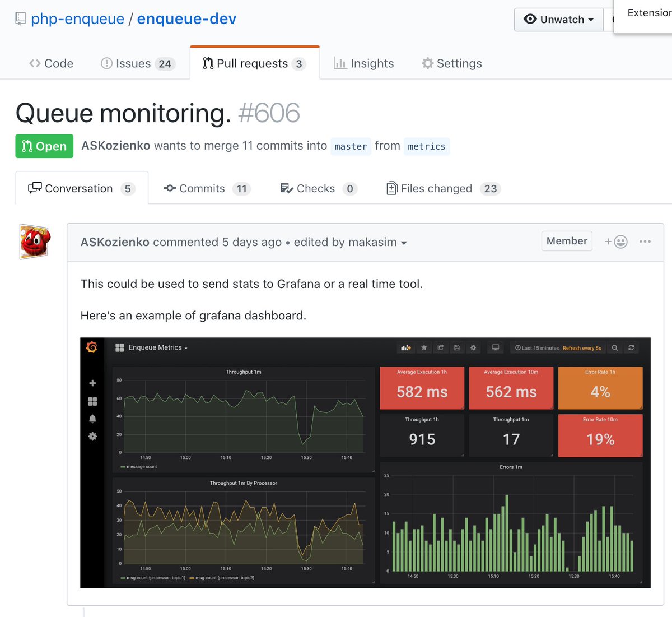Open Grafana's Create plus icon in sidebar
Viewport: 672px width, 617px height.
[92, 383]
